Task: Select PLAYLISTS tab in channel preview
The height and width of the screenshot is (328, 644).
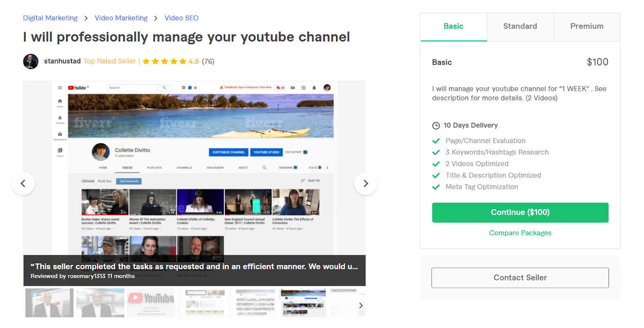Action: 155,168
